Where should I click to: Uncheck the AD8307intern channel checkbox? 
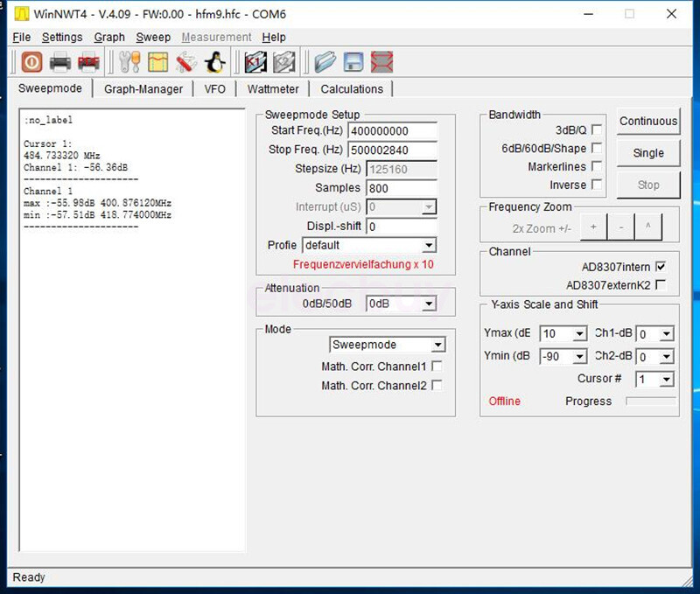[x=661, y=266]
